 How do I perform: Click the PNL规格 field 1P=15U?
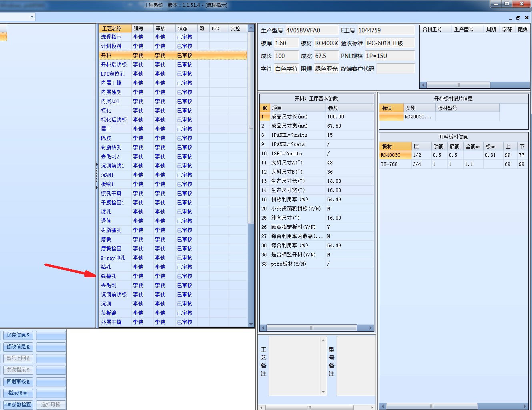pyautogui.click(x=390, y=56)
